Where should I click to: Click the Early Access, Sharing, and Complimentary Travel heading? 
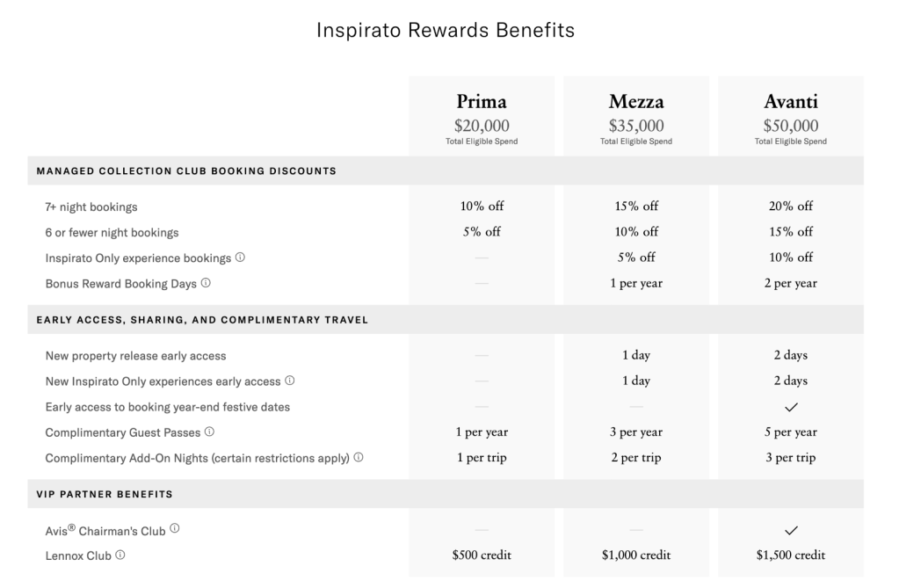coord(202,320)
